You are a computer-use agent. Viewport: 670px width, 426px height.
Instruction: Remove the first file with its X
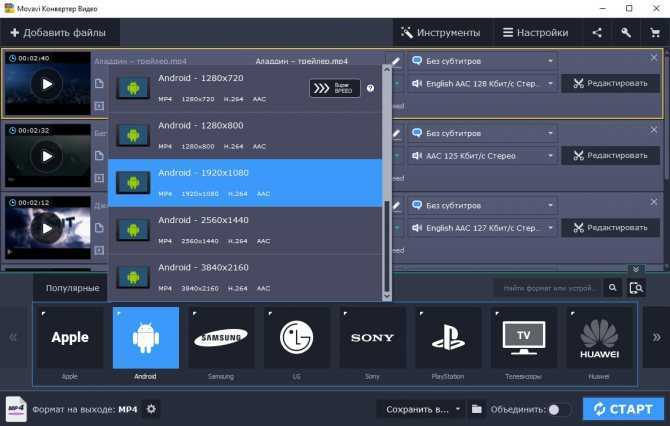coord(654,58)
